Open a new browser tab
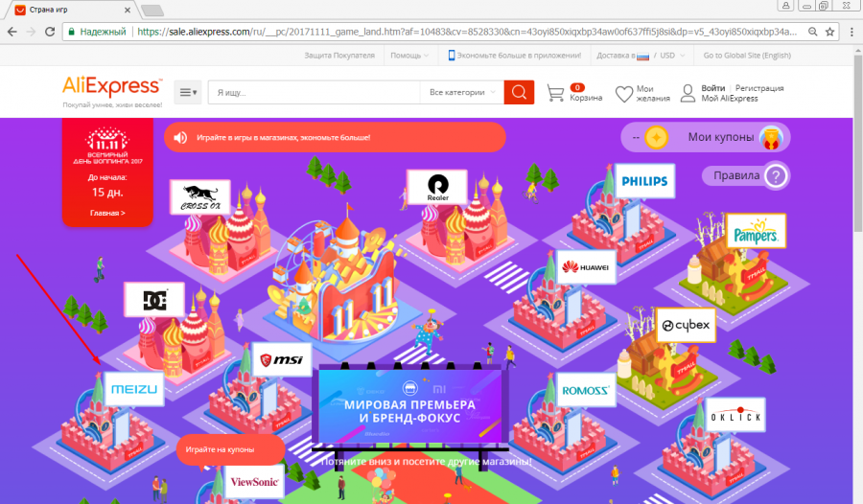Screen dimensions: 863x504 tap(152, 10)
